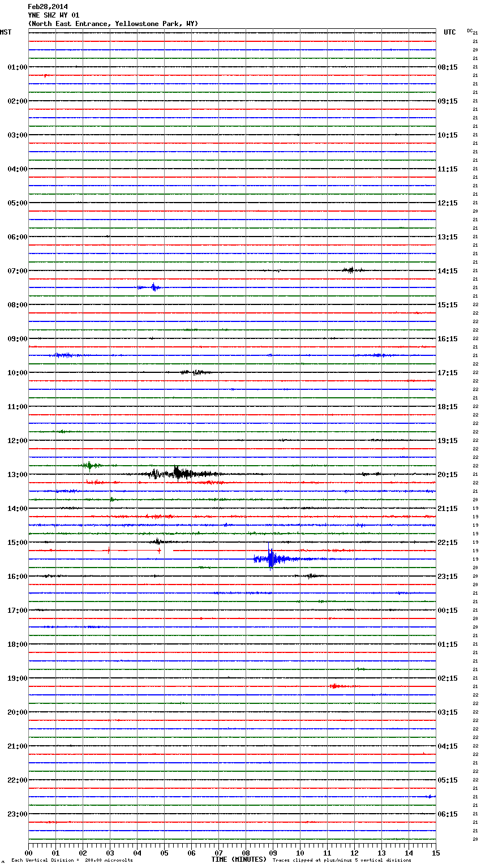This screenshot has width=481, height=868.
Task: Select the "17:00" MST row label
Action: pos(18,611)
